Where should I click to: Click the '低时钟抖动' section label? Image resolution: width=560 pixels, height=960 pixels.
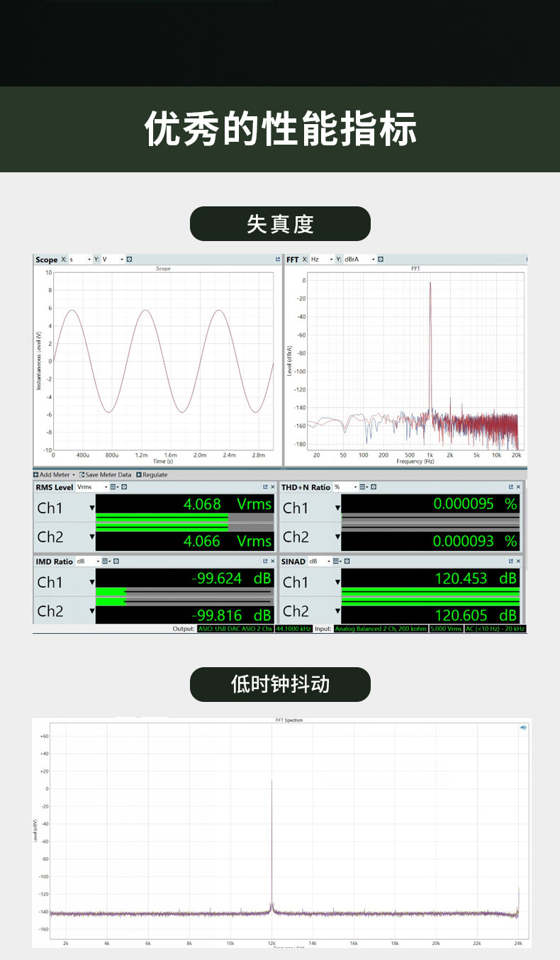coord(280,684)
